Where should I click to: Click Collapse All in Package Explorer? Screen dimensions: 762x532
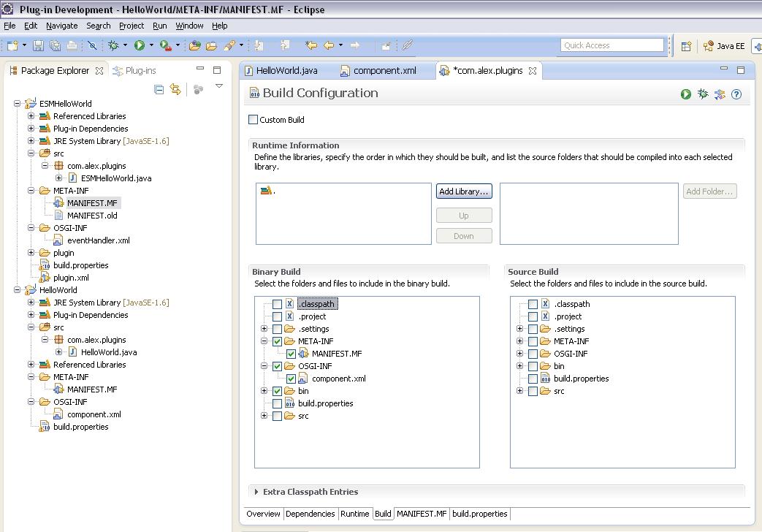pos(159,89)
